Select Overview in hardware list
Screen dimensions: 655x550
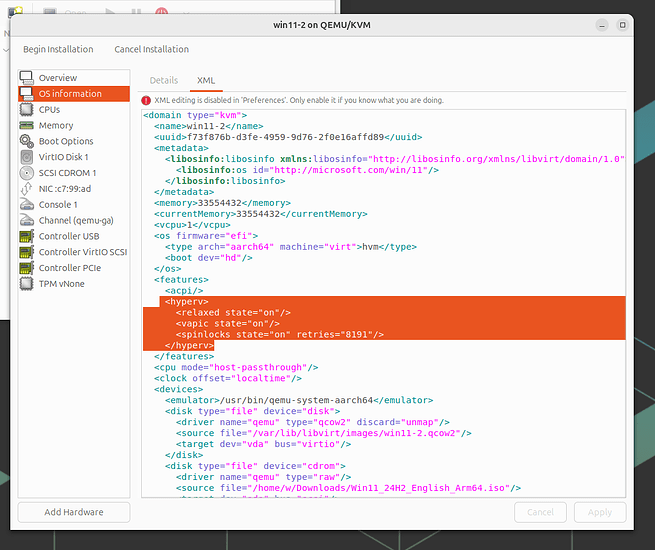[x=74, y=78]
